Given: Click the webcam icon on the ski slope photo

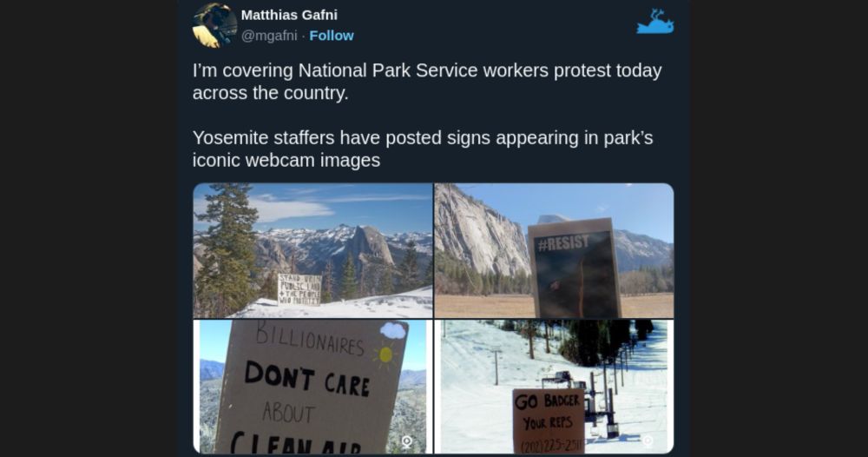Looking at the screenshot, I should pos(648,441).
